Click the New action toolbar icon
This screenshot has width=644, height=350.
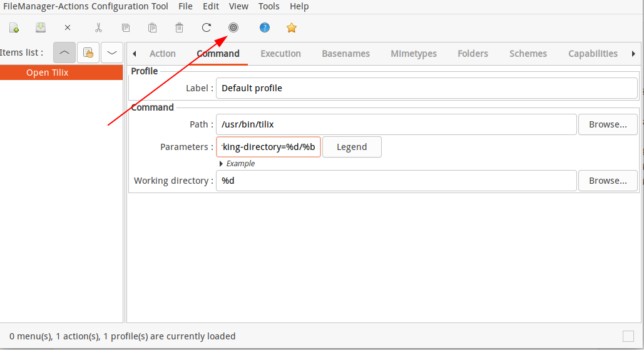point(14,28)
